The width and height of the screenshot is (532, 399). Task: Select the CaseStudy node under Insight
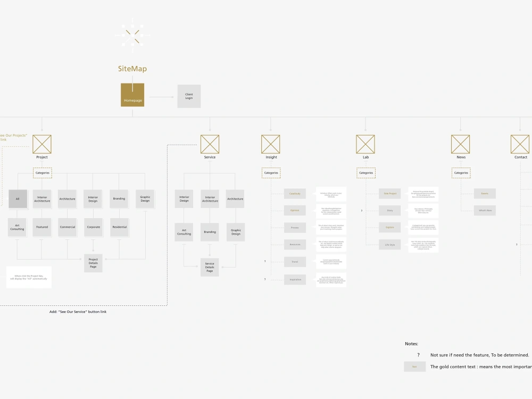[295, 194]
